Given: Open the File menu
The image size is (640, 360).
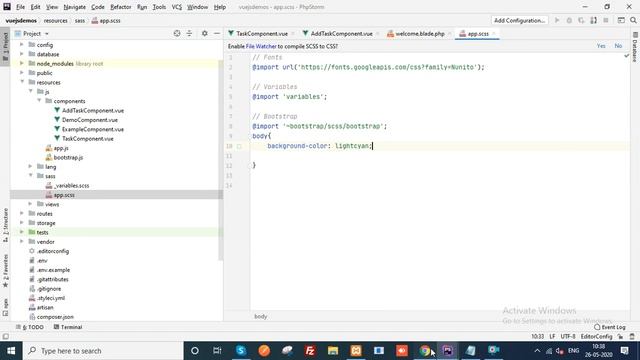Looking at the screenshot, I should [x=20, y=7].
